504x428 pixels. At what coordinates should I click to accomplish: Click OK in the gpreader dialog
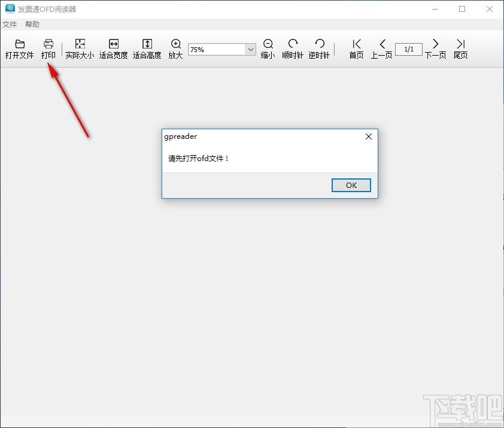(351, 185)
